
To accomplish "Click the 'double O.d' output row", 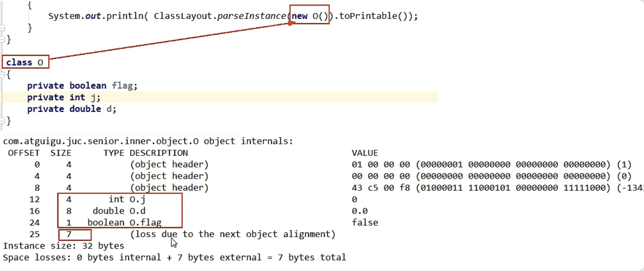I will [x=119, y=211].
